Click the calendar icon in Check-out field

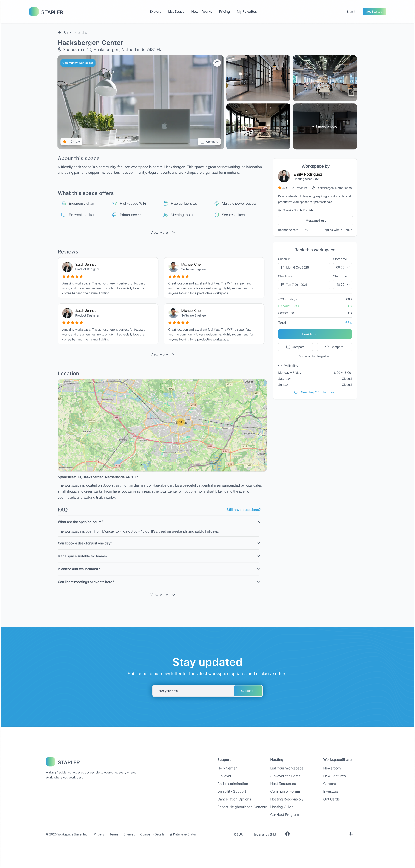[x=283, y=285]
